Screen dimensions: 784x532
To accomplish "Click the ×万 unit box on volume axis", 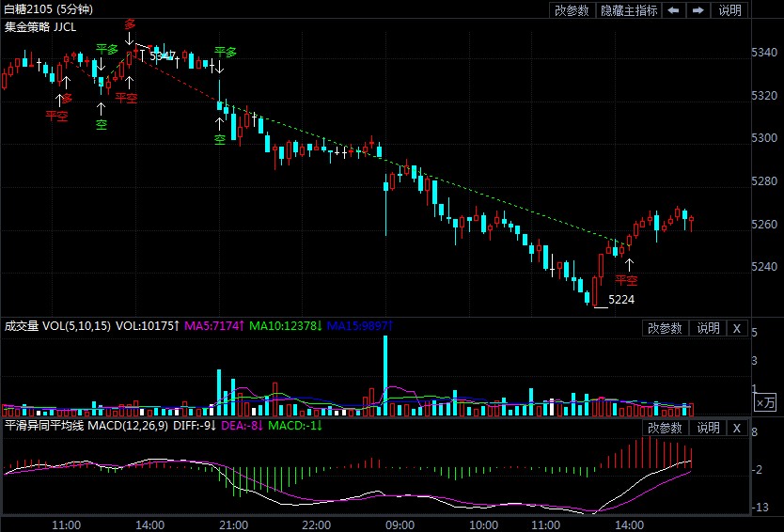I will click(x=766, y=402).
